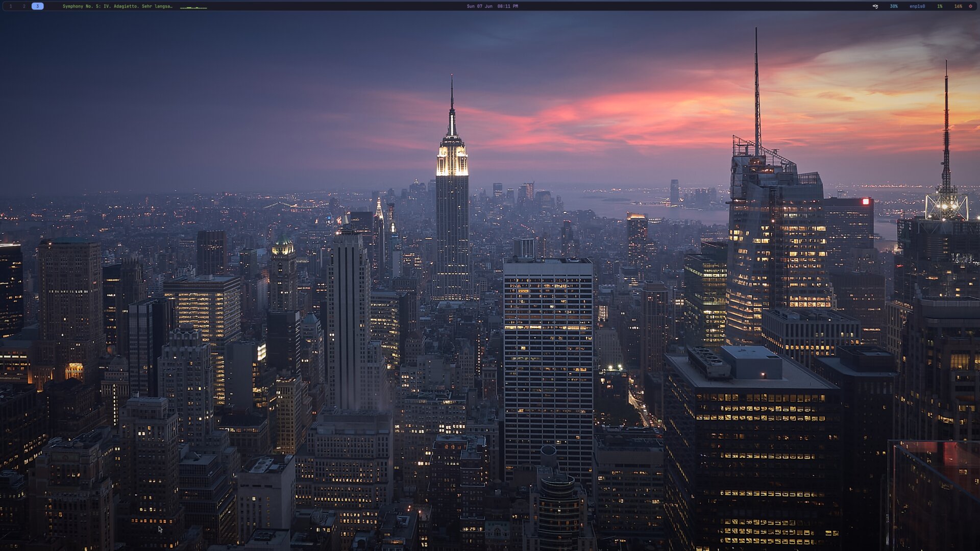Viewport: 980px width, 551px height.
Task: Select the active workspace 3 indicator
Action: click(x=37, y=6)
